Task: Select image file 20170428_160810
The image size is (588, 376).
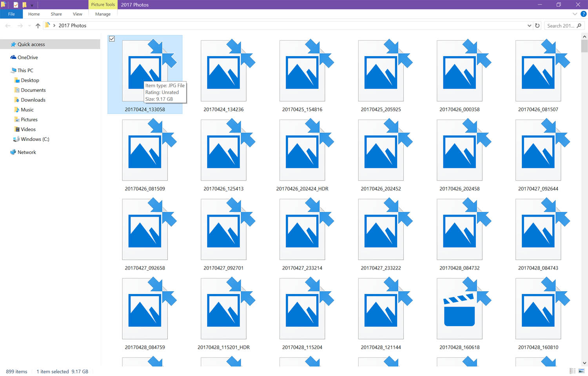Action: (x=538, y=312)
